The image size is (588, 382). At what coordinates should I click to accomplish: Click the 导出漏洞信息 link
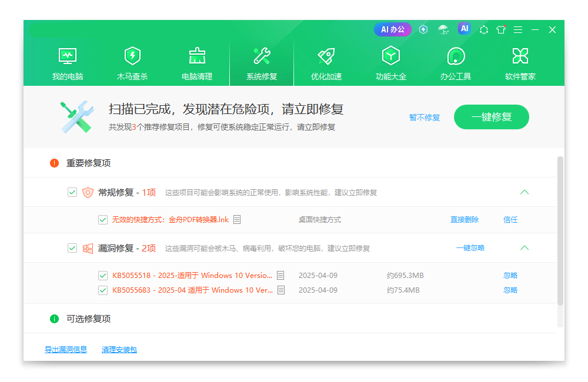click(66, 350)
